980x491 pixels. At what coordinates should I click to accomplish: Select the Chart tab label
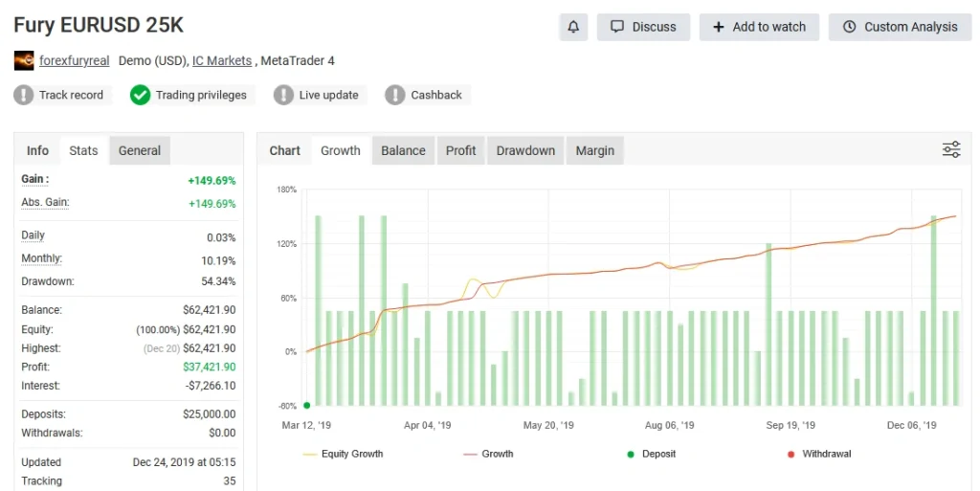coord(285,150)
